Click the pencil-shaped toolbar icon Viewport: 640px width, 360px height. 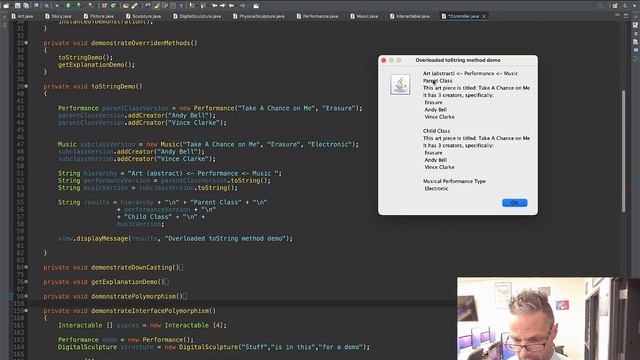tap(134, 6)
